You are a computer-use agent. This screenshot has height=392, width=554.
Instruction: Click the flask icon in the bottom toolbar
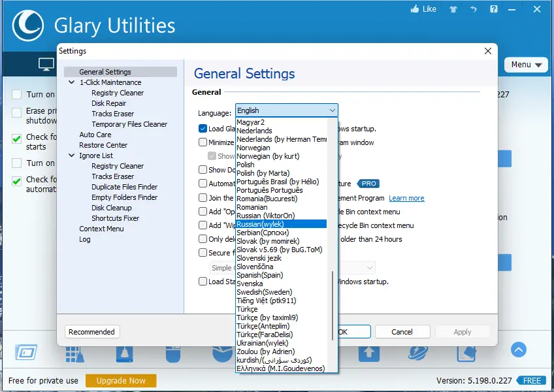pyautogui.click(x=124, y=353)
